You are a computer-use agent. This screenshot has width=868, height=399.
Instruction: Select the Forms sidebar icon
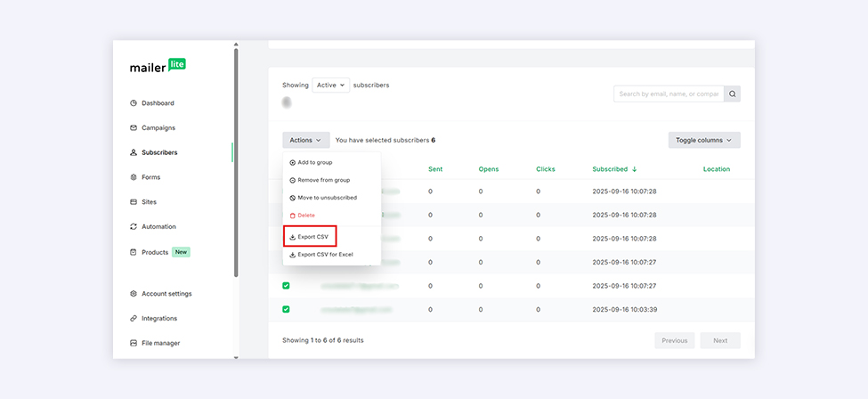click(134, 177)
